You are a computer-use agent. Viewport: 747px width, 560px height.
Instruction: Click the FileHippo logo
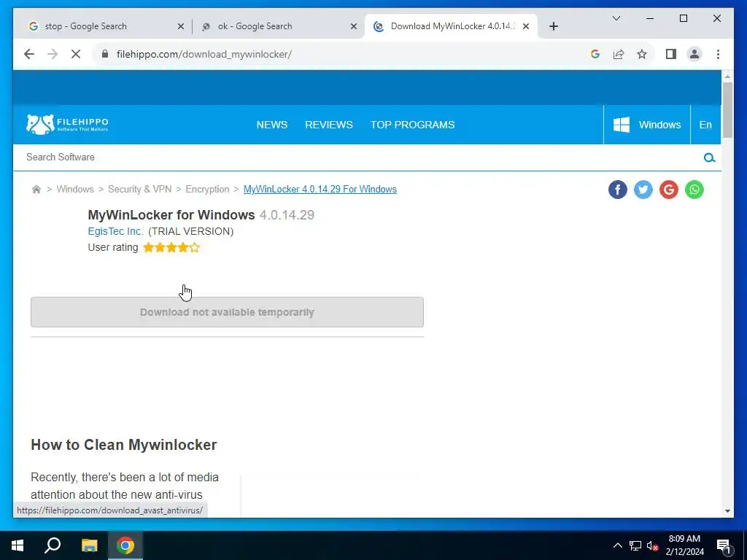(67, 124)
